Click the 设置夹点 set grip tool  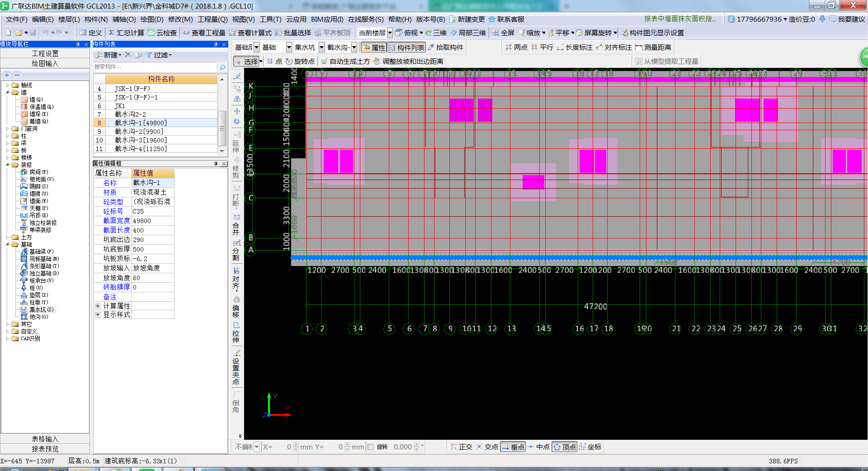[x=236, y=367]
